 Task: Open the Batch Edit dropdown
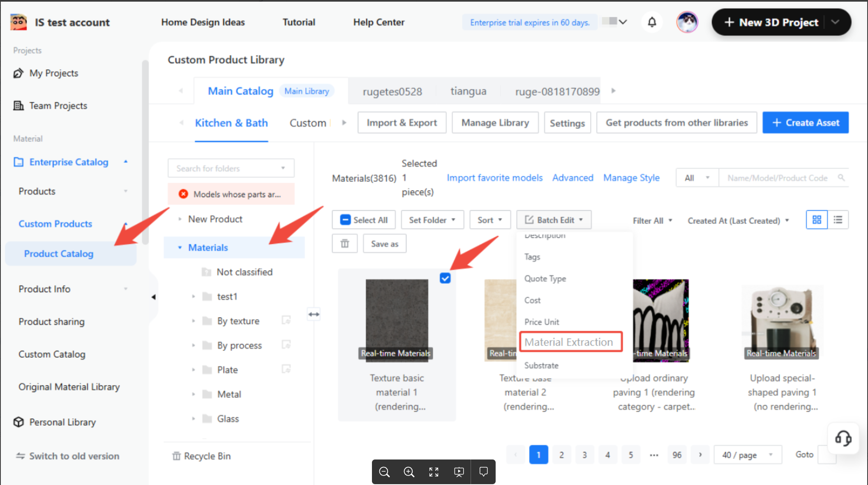(x=554, y=220)
